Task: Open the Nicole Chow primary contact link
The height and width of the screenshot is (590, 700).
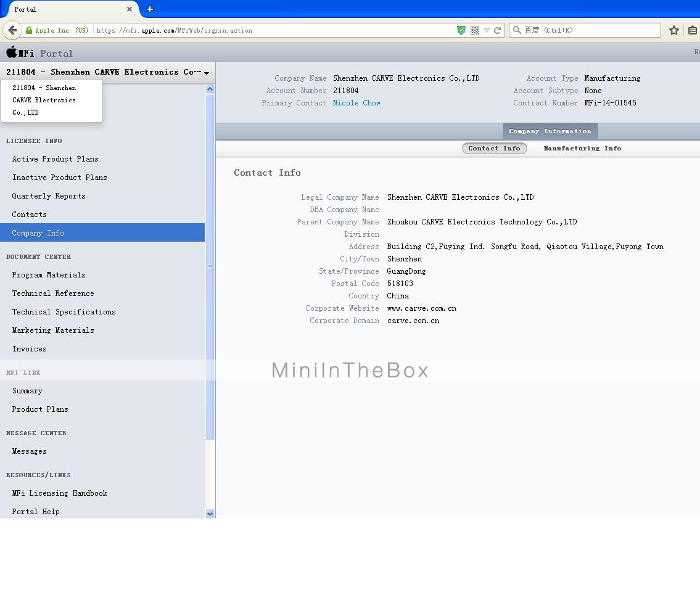Action: 356,103
